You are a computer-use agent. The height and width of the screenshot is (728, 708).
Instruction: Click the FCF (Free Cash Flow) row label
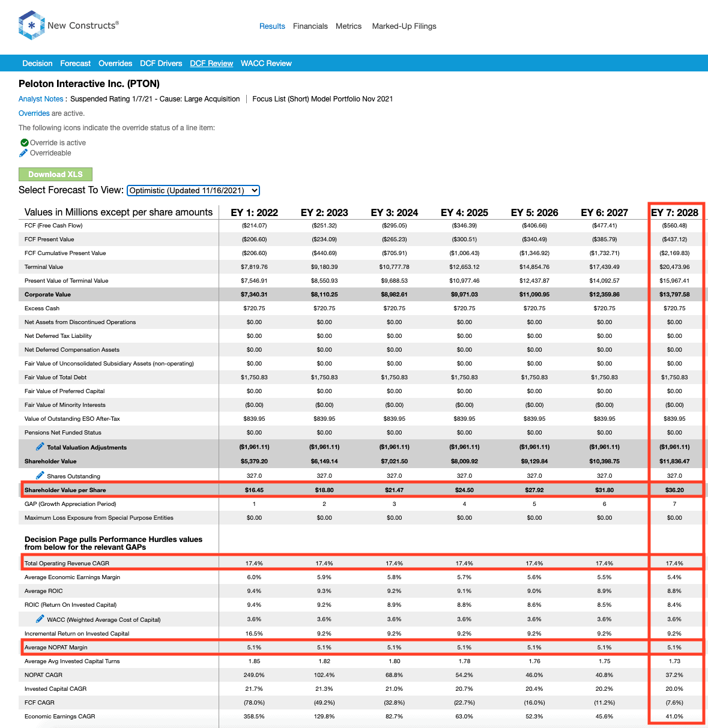point(53,226)
